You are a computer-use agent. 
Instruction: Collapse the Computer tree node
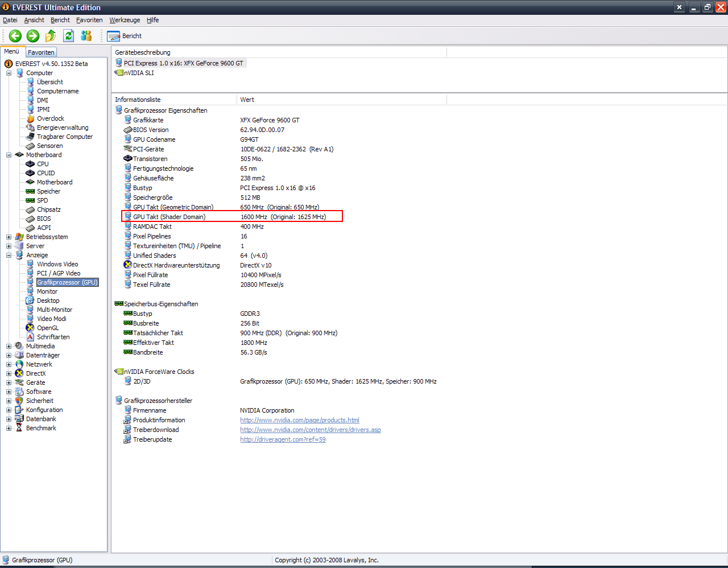9,73
